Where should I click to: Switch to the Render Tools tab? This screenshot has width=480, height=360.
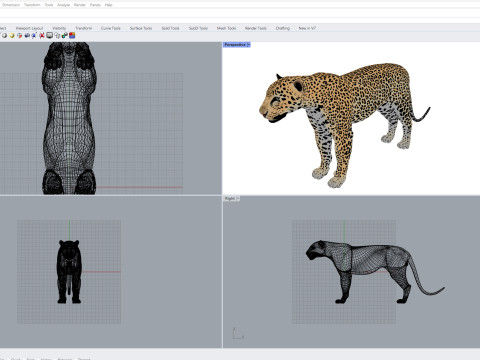[x=256, y=28]
